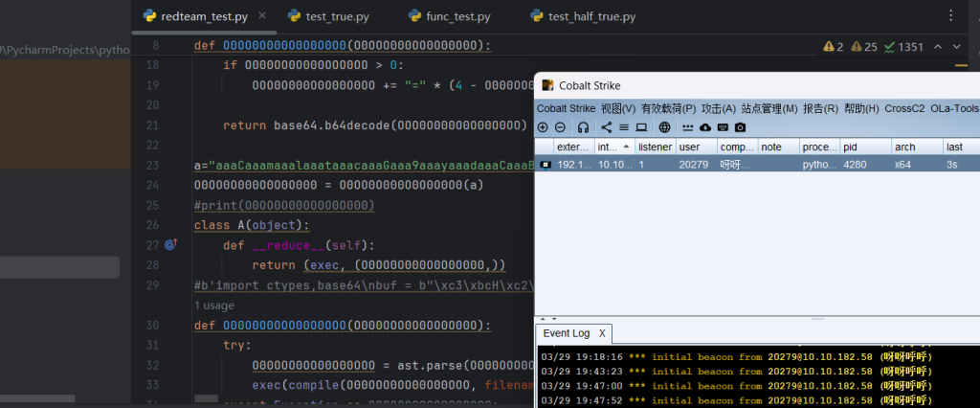Screen dimensions: 980x408
Task: Show targets view monitor icon
Action: click(641, 127)
